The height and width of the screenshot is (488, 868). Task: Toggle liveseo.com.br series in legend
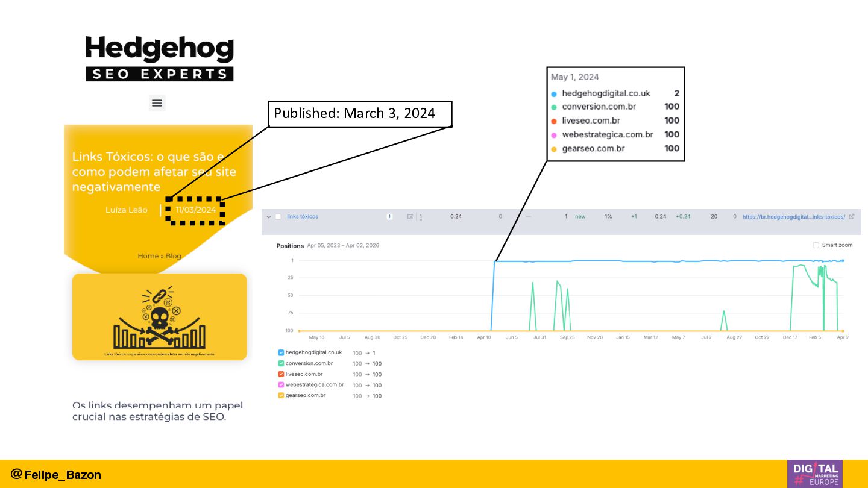point(281,374)
